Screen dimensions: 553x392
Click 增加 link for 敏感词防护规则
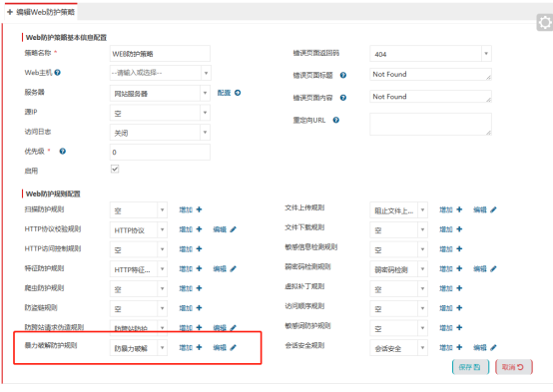click(x=446, y=328)
